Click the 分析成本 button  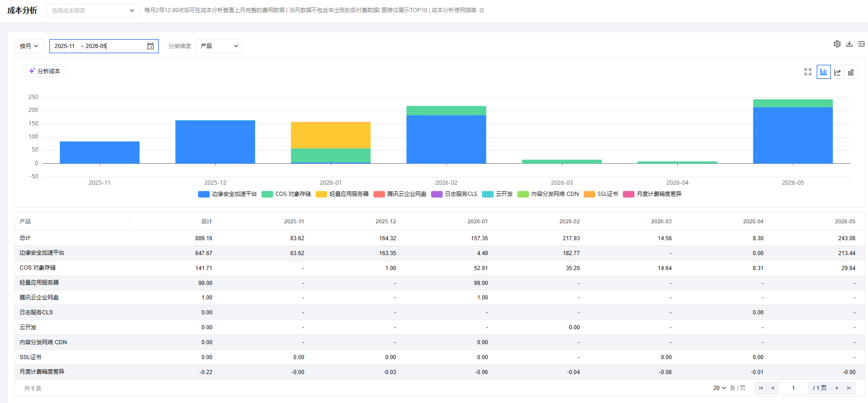[44, 71]
